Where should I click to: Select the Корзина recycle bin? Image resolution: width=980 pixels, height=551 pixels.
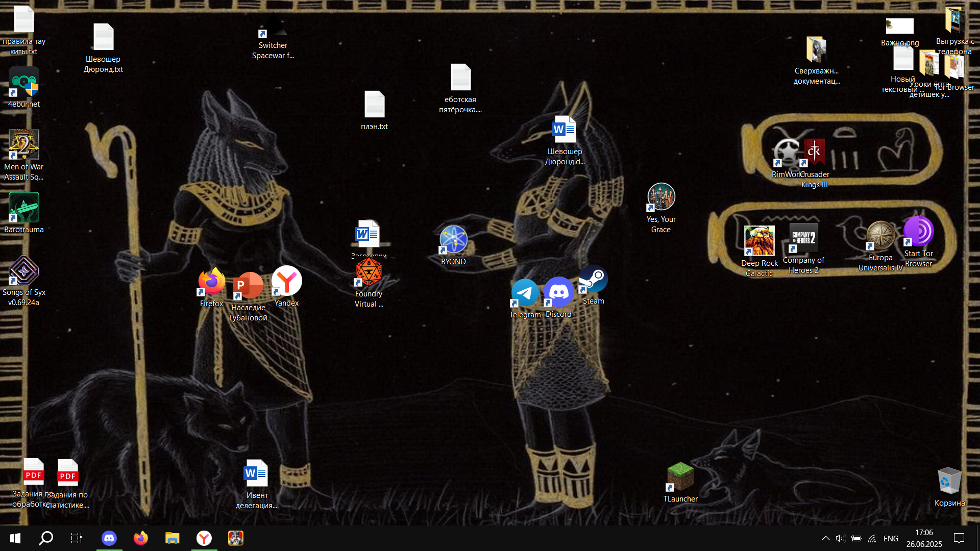point(949,482)
